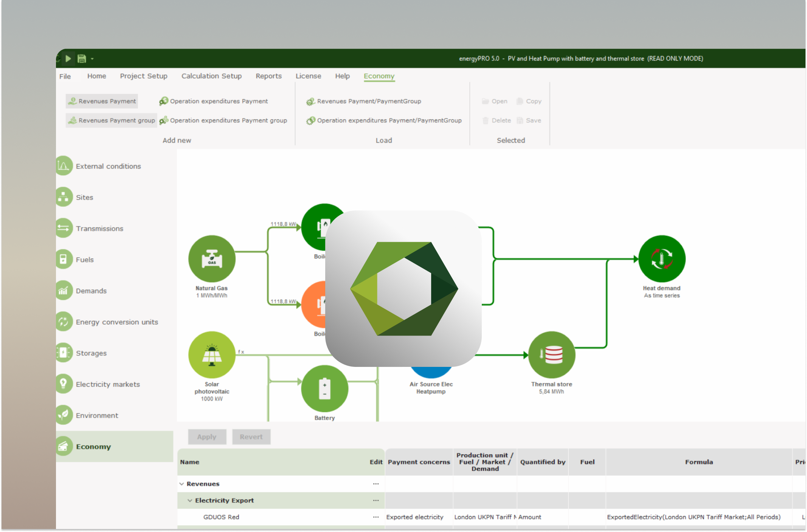Select the Fuels sidebar icon

(64, 259)
